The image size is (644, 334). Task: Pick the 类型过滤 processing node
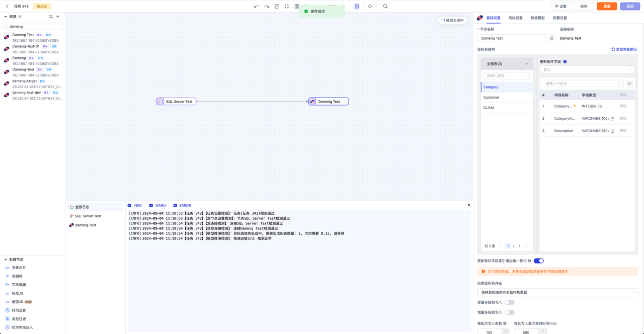[x=19, y=319]
